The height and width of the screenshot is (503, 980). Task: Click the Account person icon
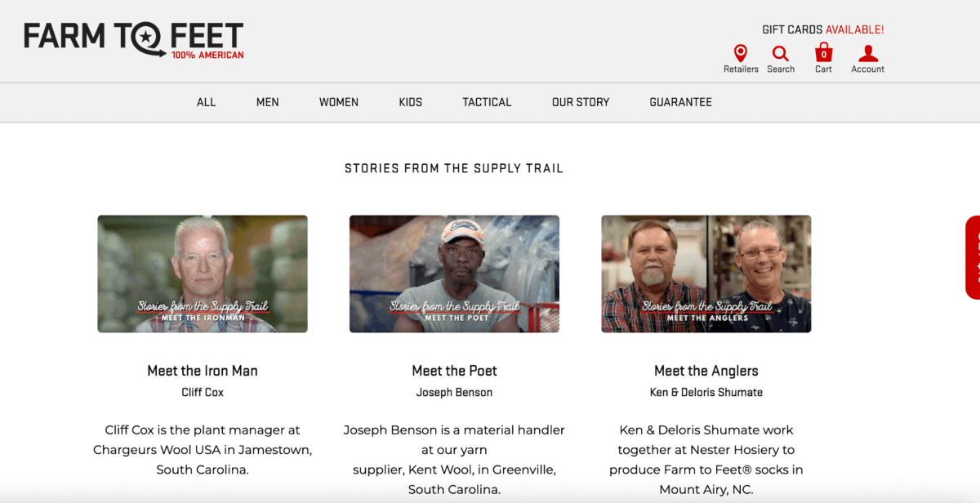click(x=867, y=55)
